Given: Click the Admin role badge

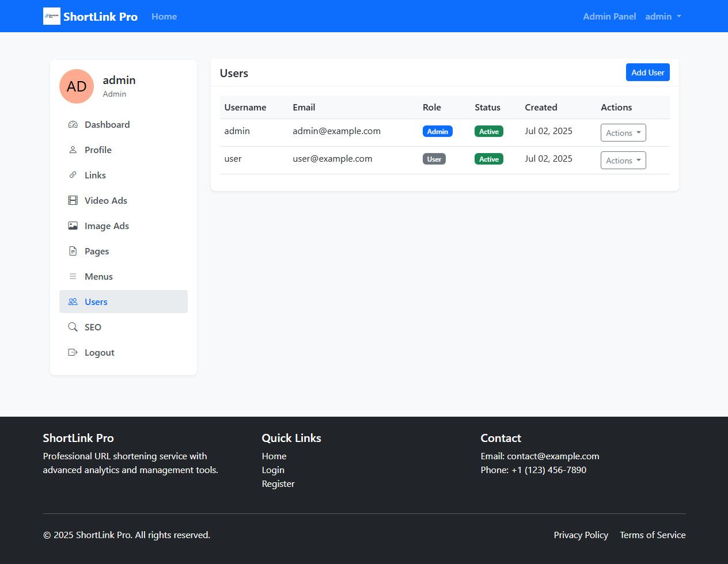Looking at the screenshot, I should point(438,131).
